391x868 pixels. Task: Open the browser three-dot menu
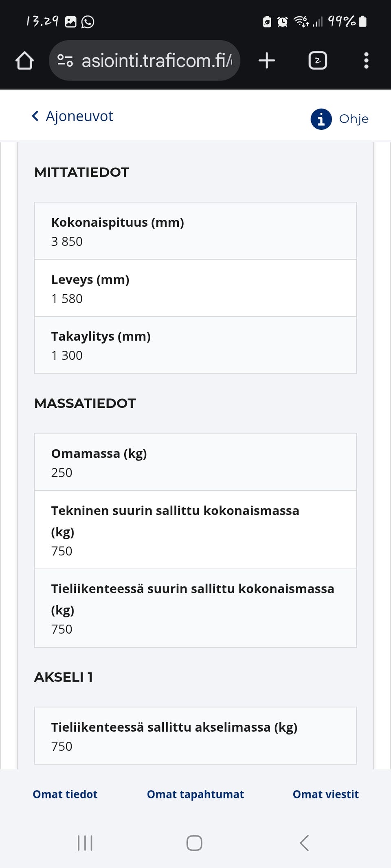[366, 61]
